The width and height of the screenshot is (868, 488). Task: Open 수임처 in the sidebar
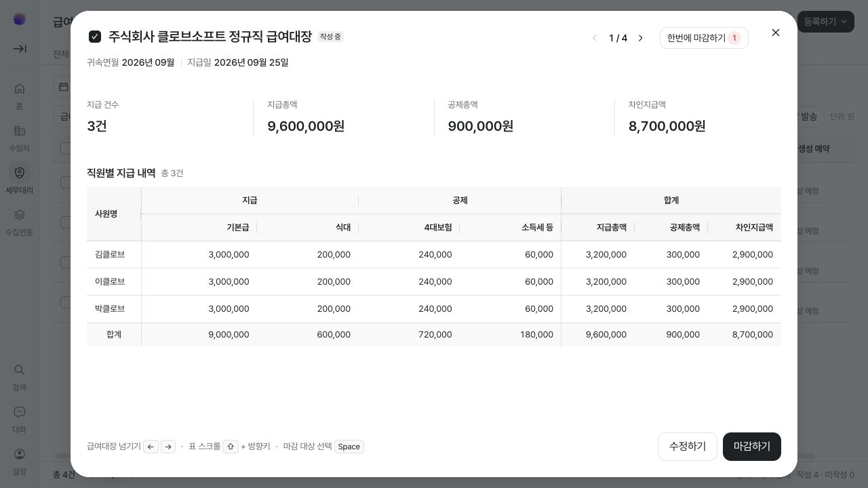[x=20, y=138]
